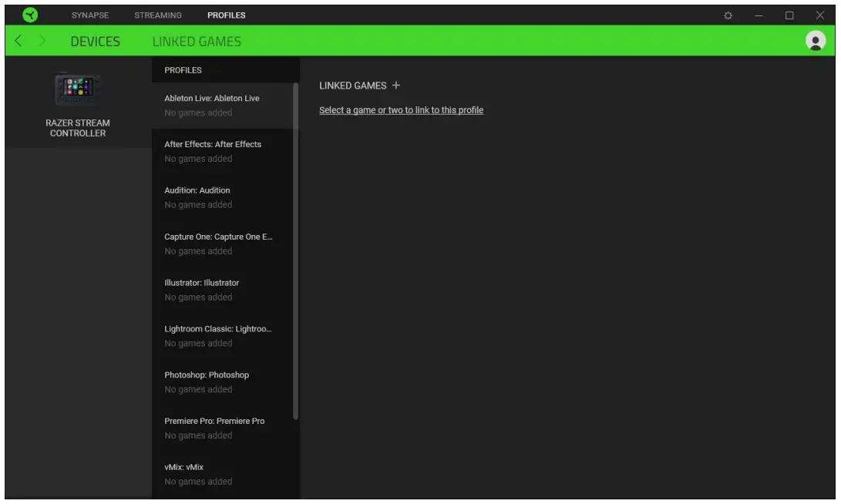Click the LINKED GAMES heading text
The image size is (841, 504).
point(352,86)
